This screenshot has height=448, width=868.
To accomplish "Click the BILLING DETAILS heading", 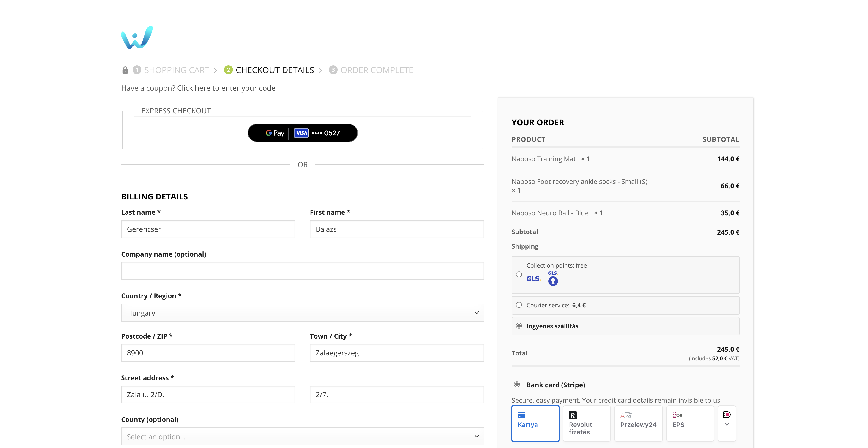I will click(155, 197).
